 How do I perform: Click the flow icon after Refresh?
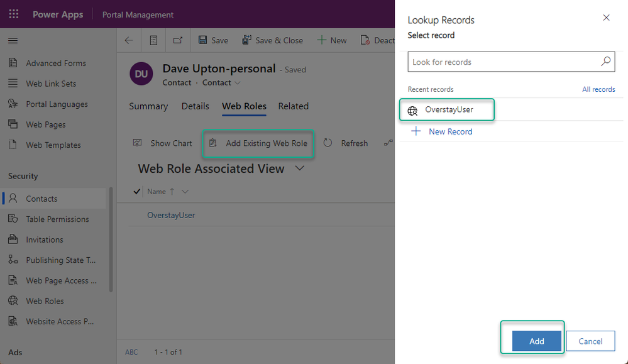point(388,143)
